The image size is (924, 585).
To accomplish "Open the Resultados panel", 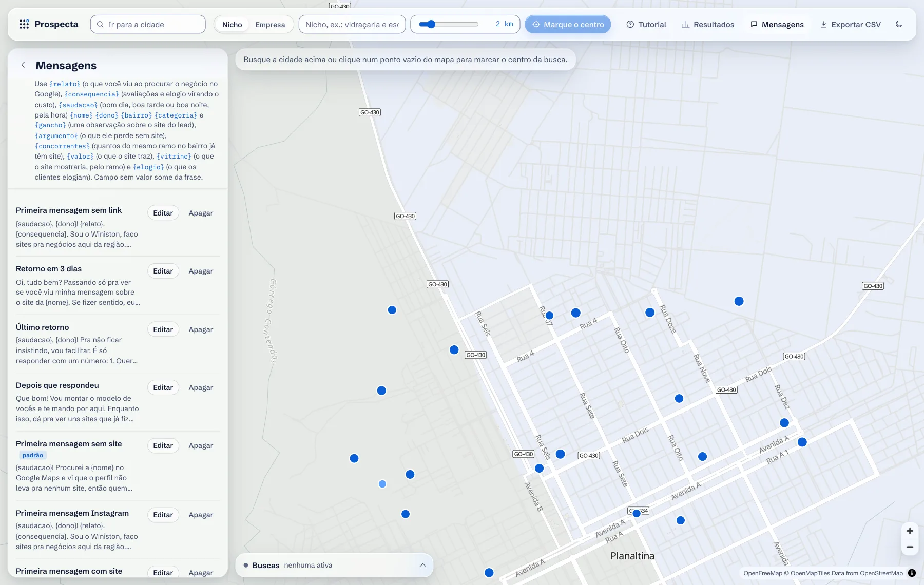I will [x=708, y=24].
